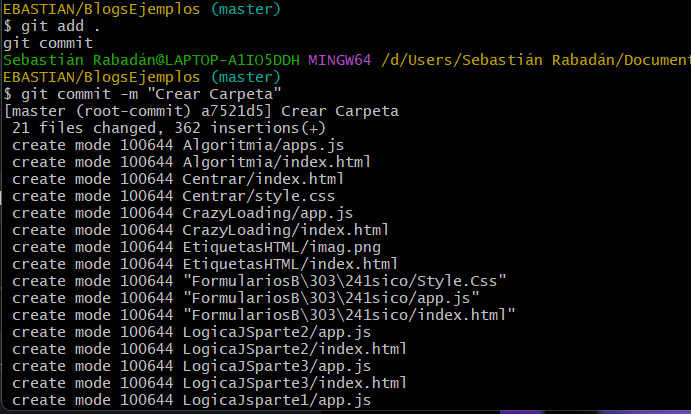Screen dimensions: 691x414
Task: Click the CrazyLoading/index.html file path
Action: tap(286, 230)
